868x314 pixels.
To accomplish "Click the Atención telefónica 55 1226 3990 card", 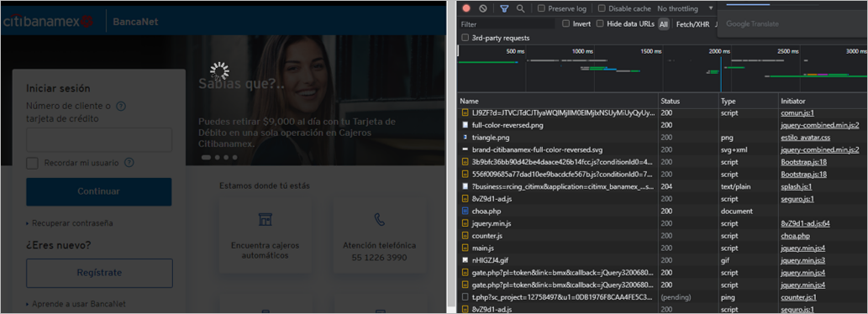I will (379, 236).
